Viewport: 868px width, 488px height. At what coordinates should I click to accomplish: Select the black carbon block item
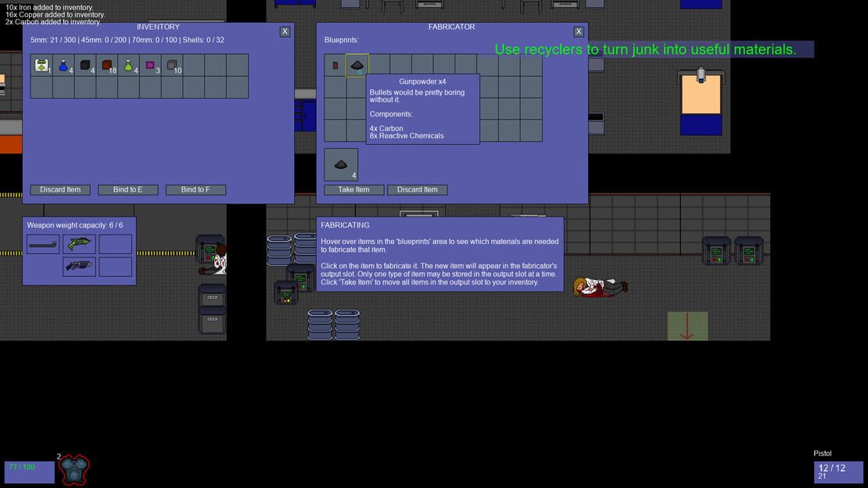click(x=84, y=66)
